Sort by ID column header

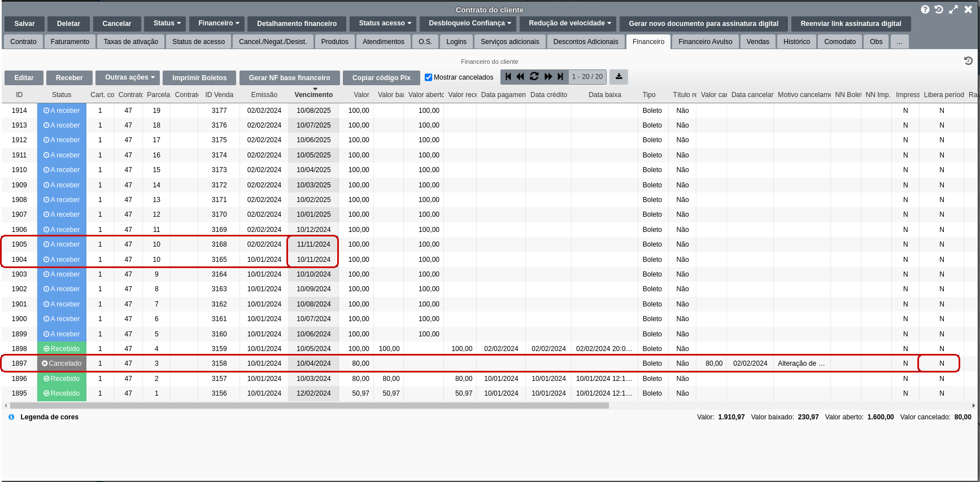coord(19,95)
